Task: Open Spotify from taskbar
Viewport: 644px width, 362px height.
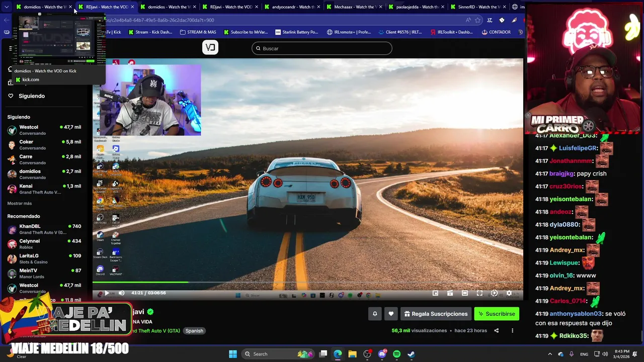Action: point(396,354)
